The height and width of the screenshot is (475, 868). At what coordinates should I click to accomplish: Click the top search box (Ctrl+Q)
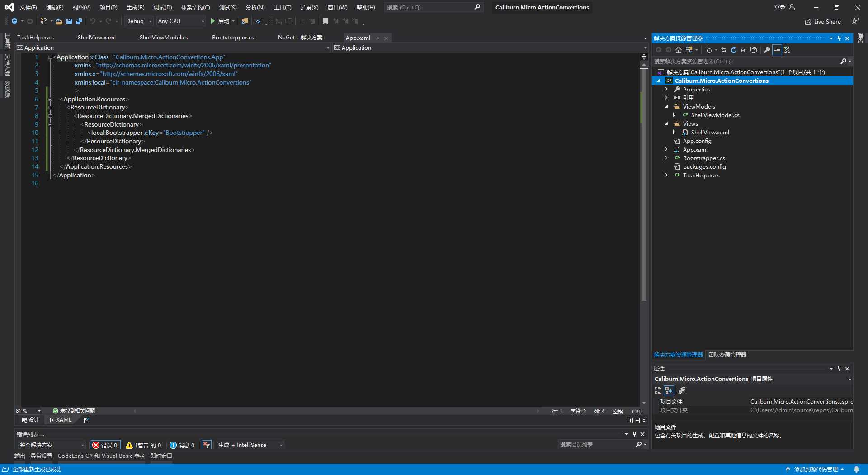click(433, 8)
